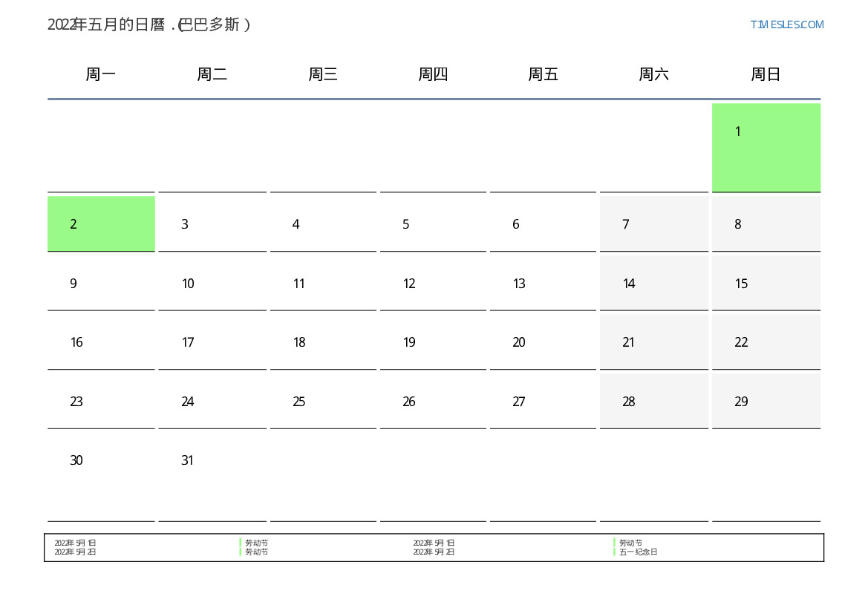
Task: Select Saturday date 21
Action: coord(653,342)
